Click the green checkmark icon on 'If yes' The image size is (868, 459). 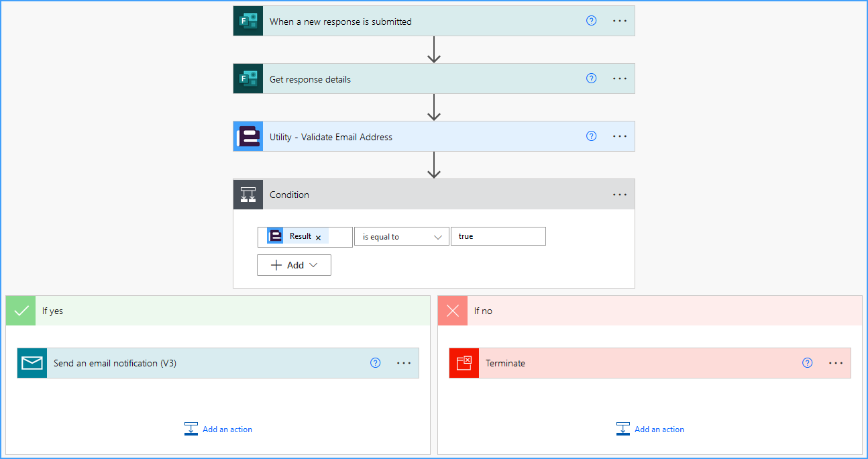21,311
